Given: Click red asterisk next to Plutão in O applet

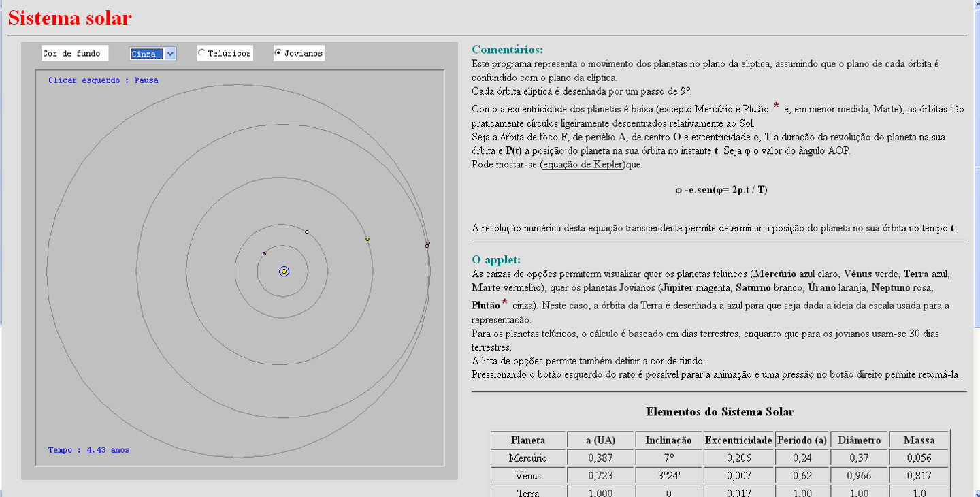Looking at the screenshot, I should [x=504, y=303].
